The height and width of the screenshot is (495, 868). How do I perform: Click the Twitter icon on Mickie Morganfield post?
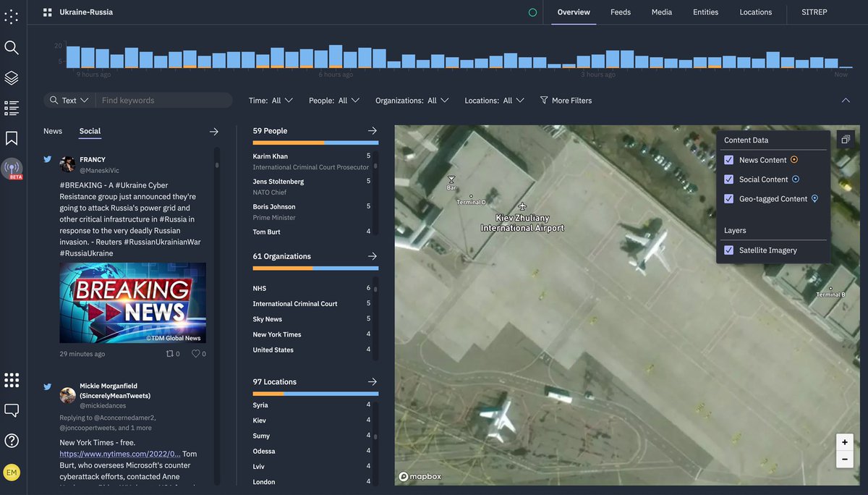[48, 386]
